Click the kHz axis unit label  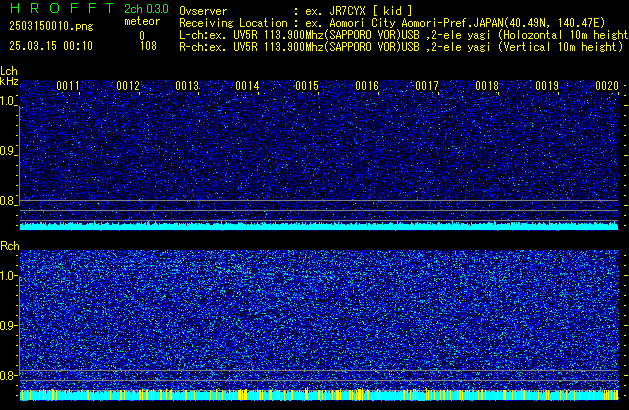point(9,81)
